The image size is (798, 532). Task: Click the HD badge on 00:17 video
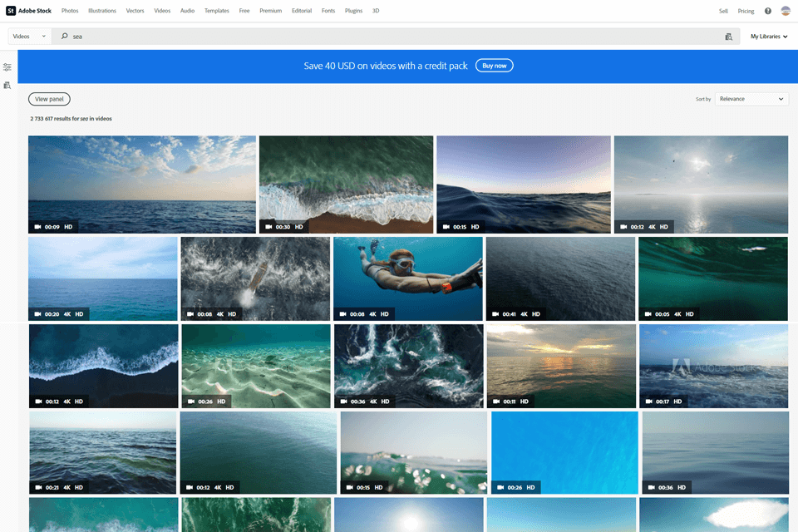677,401
